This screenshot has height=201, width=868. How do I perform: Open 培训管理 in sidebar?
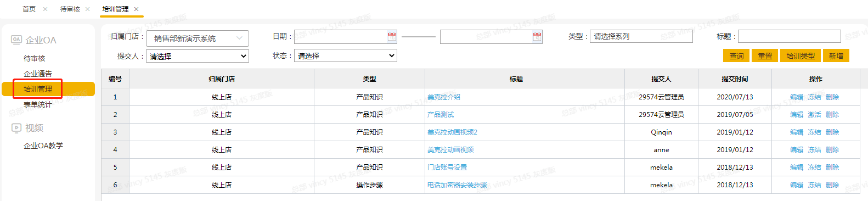(38, 89)
